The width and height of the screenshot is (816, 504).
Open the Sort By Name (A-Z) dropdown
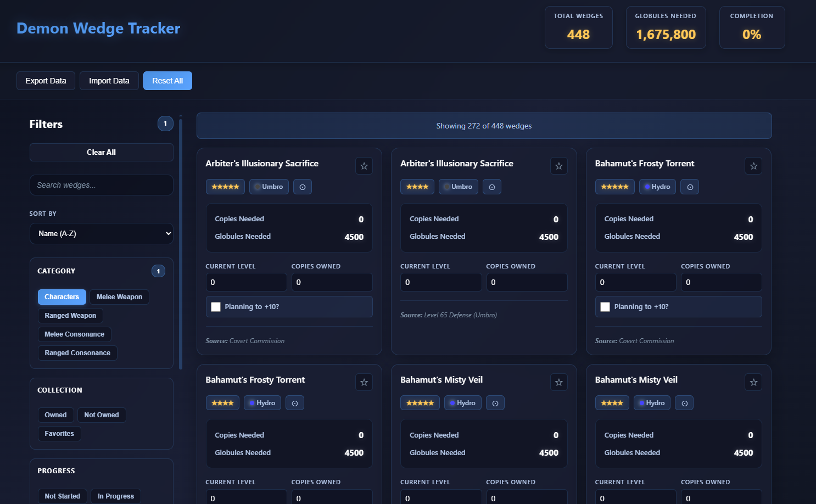[102, 233]
